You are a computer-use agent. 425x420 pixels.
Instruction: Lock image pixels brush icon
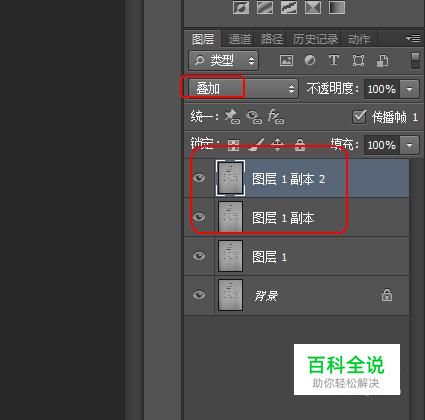tap(256, 145)
